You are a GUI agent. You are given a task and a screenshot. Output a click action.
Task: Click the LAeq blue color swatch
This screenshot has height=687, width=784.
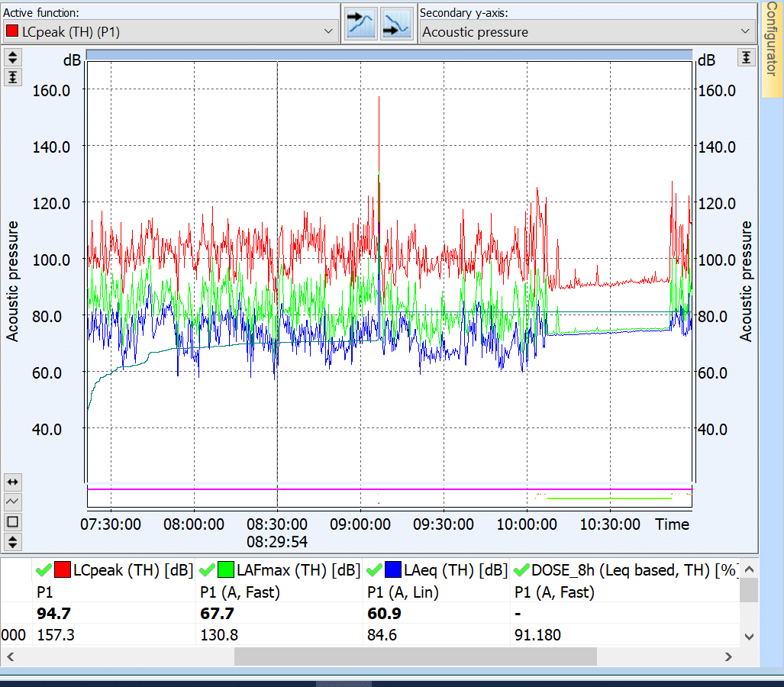pyautogui.click(x=393, y=569)
